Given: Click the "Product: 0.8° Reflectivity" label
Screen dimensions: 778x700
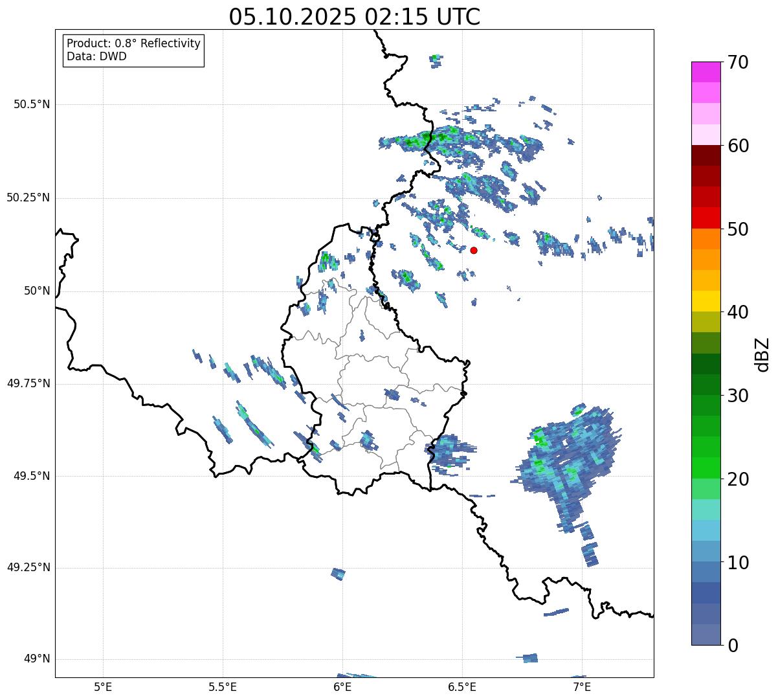Looking at the screenshot, I should click(134, 43).
